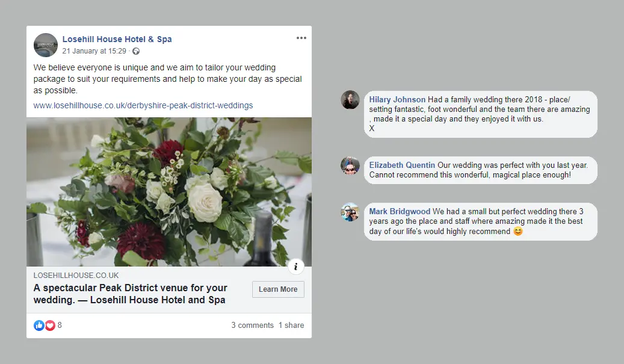Click the Learn More button
This screenshot has width=624, height=364.
pos(278,289)
